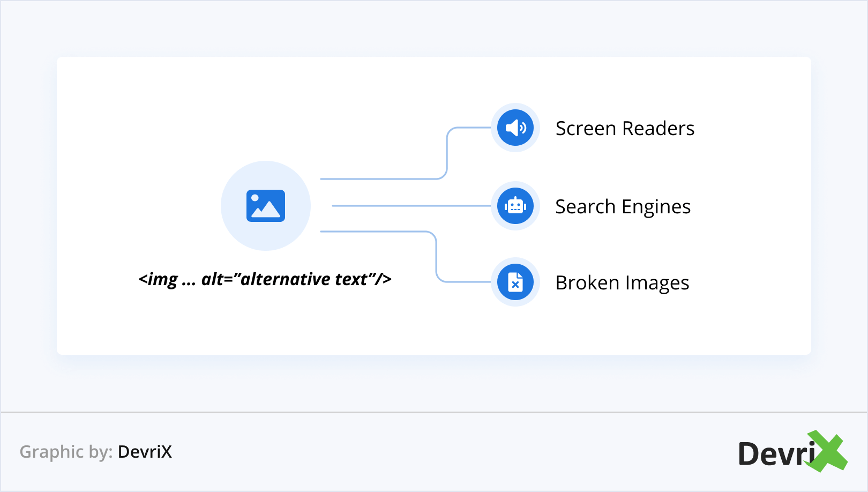Click the "DevriX" name in the credit line

pyautogui.click(x=145, y=452)
